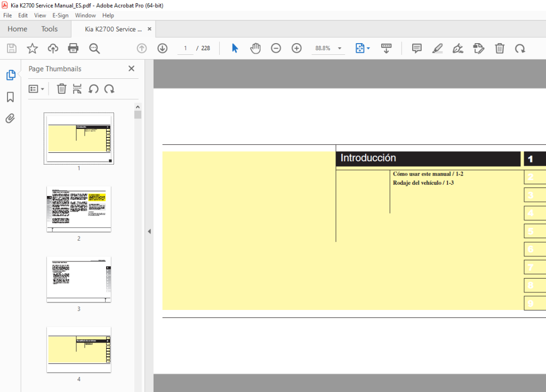Image resolution: width=546 pixels, height=392 pixels.
Task: Go to previous page arrow
Action: (x=142, y=48)
